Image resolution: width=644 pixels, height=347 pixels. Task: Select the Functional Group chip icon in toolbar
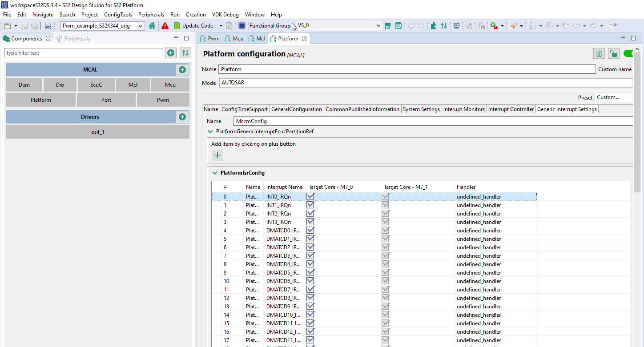click(x=241, y=25)
